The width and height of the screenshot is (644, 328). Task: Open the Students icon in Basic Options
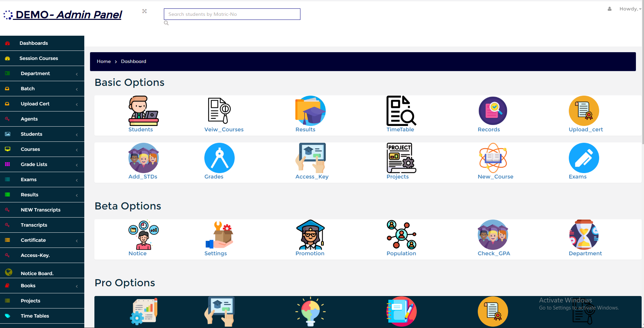click(143, 111)
